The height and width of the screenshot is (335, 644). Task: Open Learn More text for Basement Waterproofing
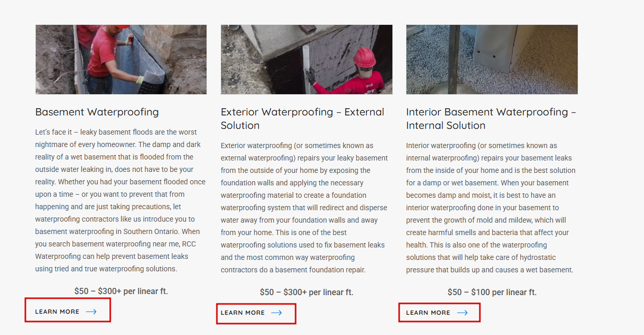coord(57,312)
